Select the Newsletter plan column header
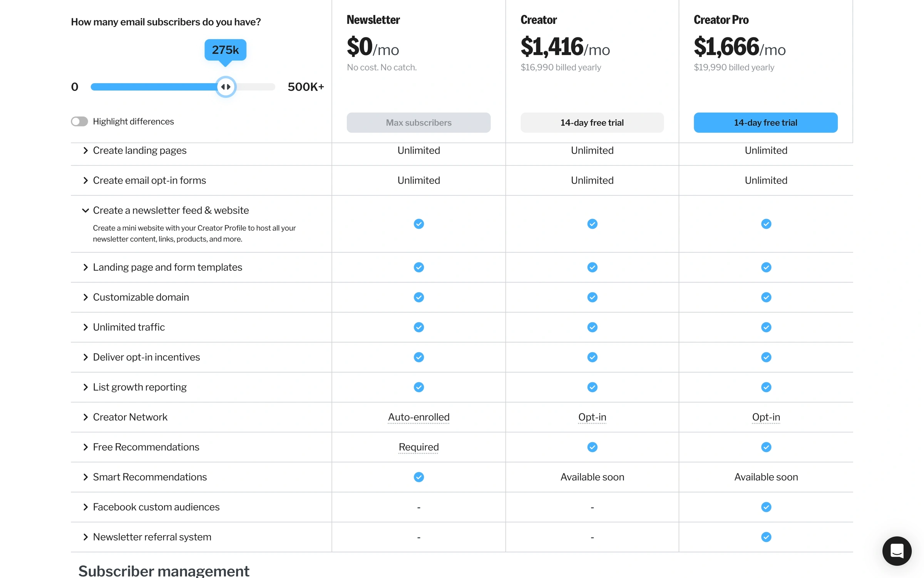Viewport: 924px width, 578px height. click(373, 20)
